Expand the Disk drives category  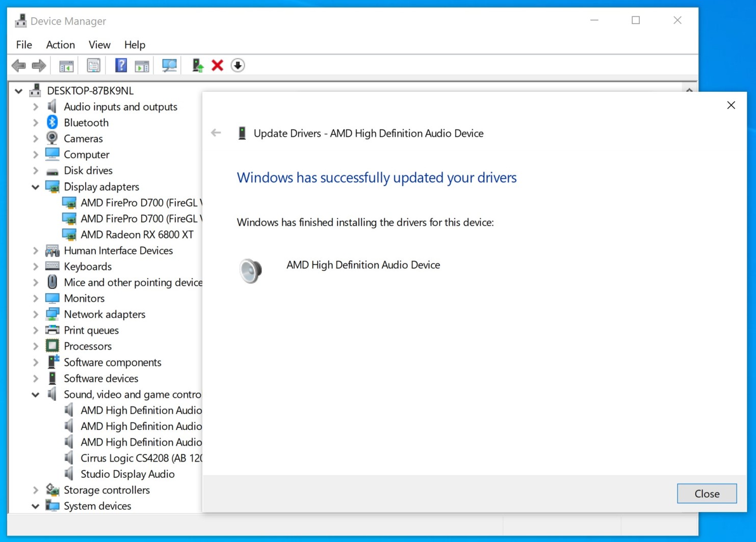pos(36,171)
